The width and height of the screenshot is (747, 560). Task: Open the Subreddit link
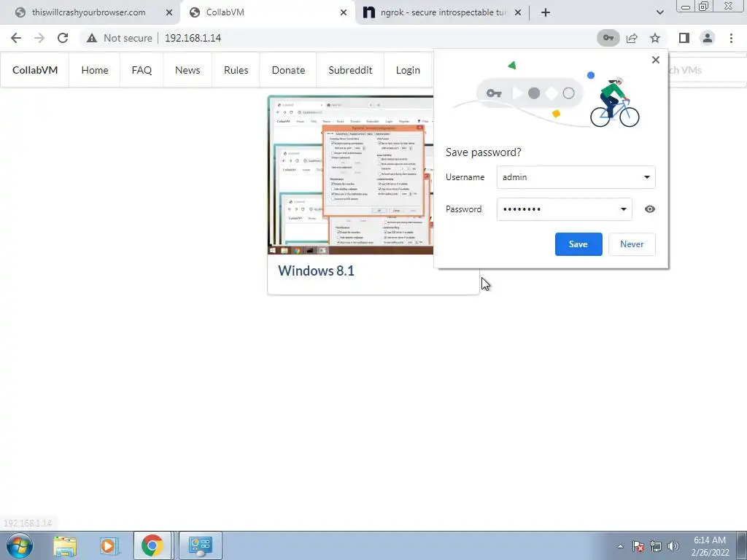click(350, 70)
